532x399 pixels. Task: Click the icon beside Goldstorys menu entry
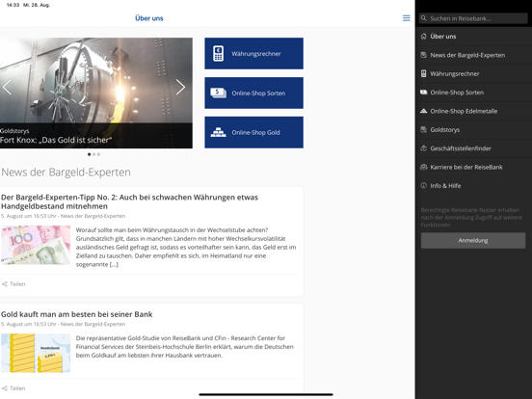pos(423,129)
